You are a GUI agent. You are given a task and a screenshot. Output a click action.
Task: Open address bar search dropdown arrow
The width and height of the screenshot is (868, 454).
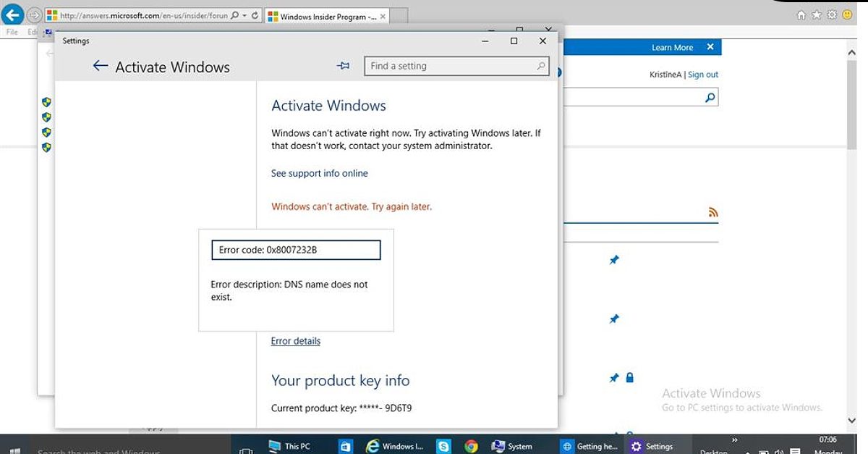tap(244, 15)
